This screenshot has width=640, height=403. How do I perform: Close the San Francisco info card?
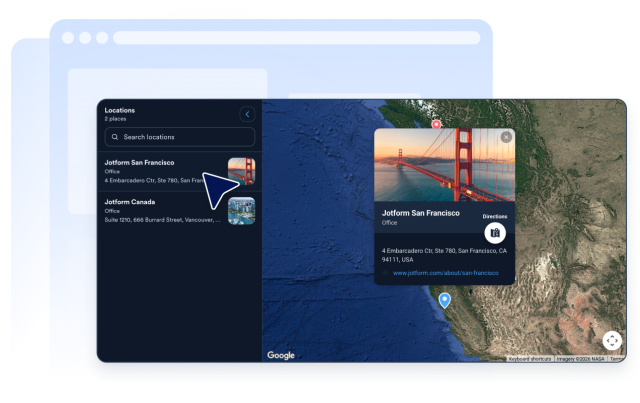(x=506, y=137)
